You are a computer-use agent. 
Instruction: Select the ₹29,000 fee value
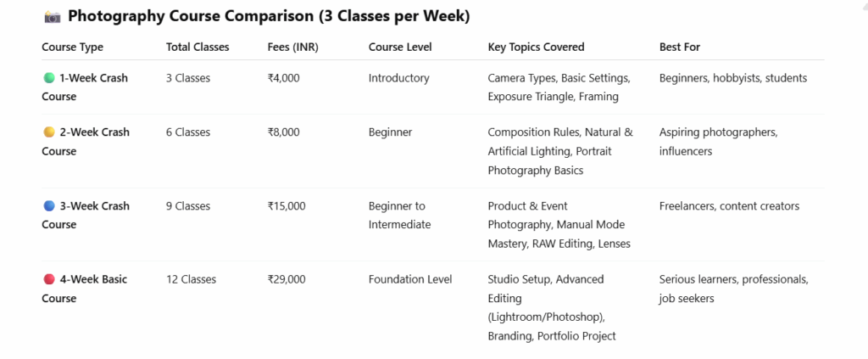point(287,279)
